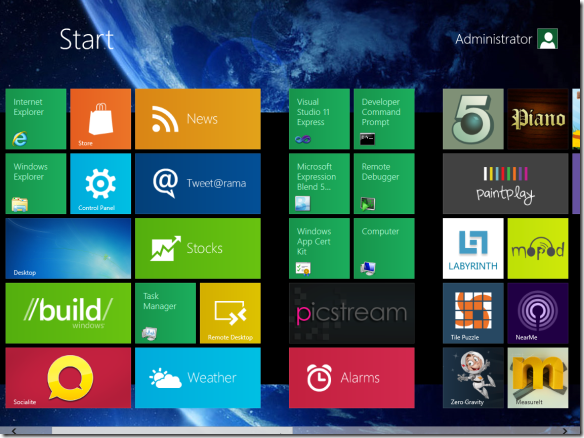The image size is (584, 438).
Task: Open Developer Command Prompt tile
Action: (384, 119)
